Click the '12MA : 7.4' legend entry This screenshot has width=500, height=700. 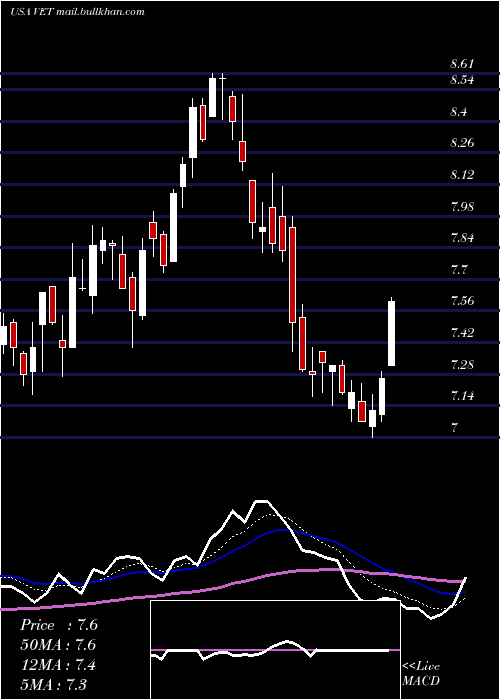58,665
